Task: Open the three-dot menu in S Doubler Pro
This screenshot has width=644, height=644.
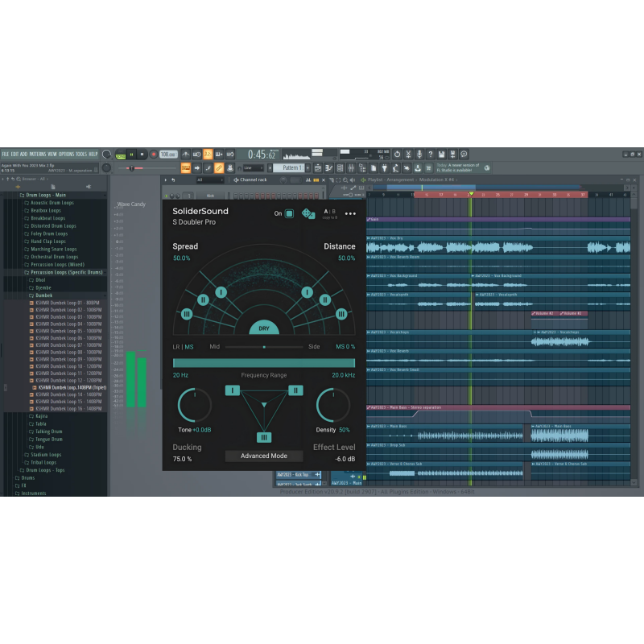Action: [350, 213]
